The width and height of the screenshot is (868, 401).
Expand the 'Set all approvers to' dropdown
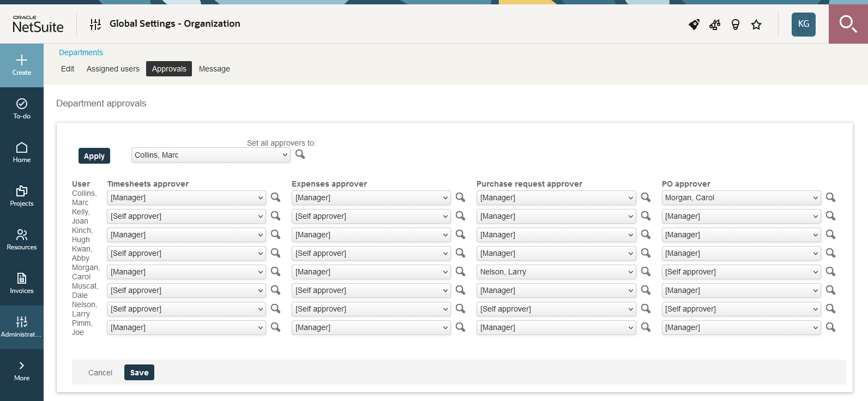click(x=211, y=155)
